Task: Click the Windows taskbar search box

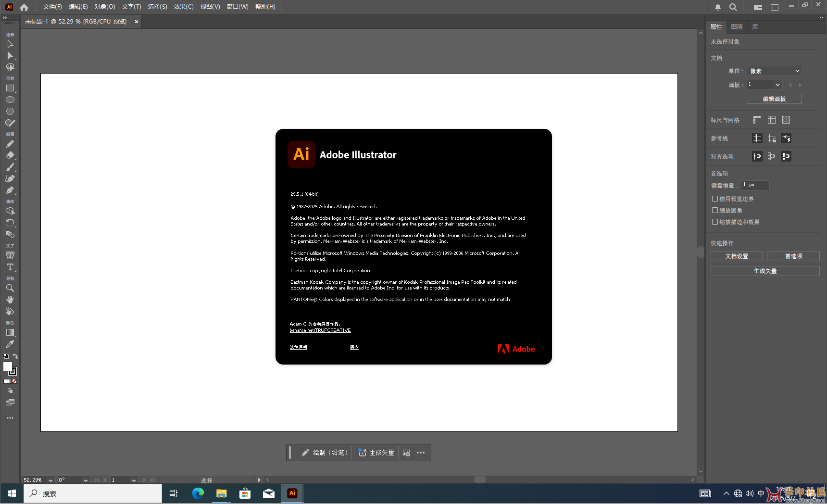Action: click(x=94, y=493)
